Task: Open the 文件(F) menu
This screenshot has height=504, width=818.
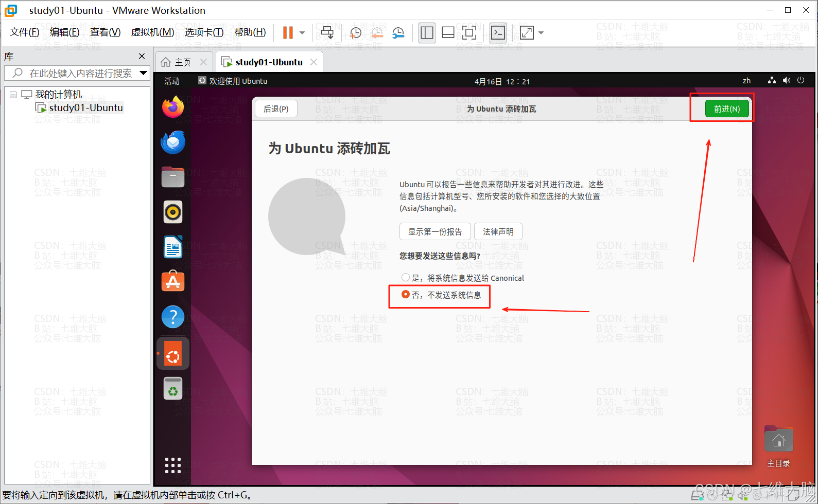Action: coord(25,32)
